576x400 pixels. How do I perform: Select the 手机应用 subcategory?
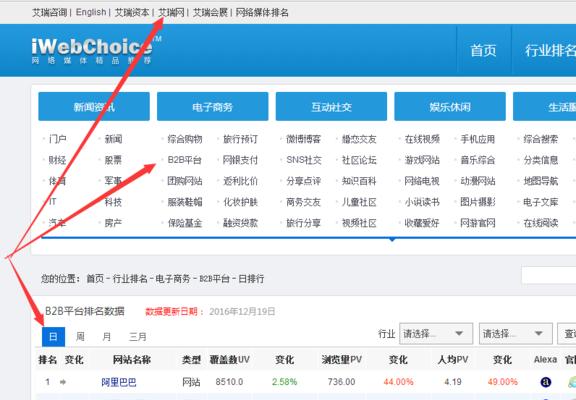pyautogui.click(x=478, y=139)
